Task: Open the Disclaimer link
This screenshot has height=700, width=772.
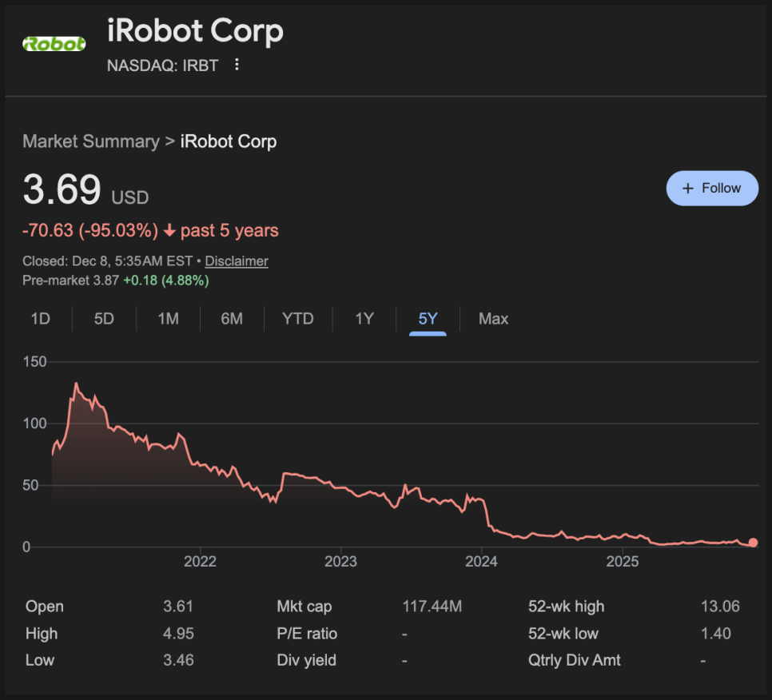Action: (237, 261)
